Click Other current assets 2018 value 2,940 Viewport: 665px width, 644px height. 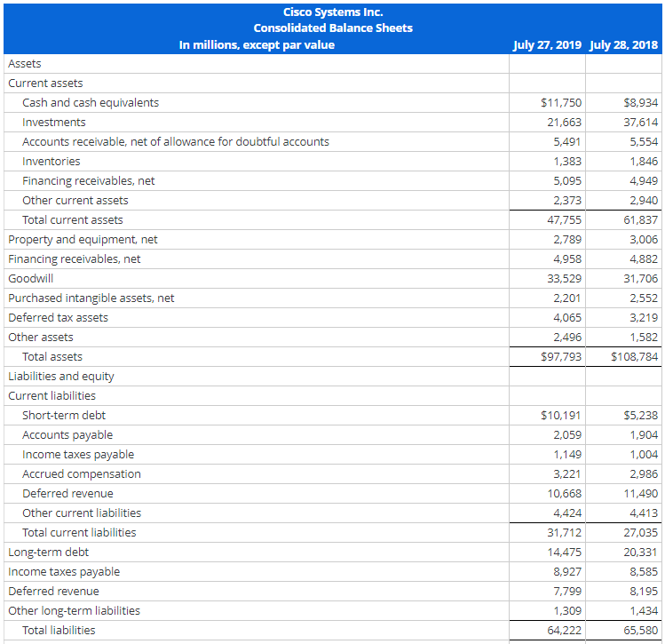pos(644,200)
